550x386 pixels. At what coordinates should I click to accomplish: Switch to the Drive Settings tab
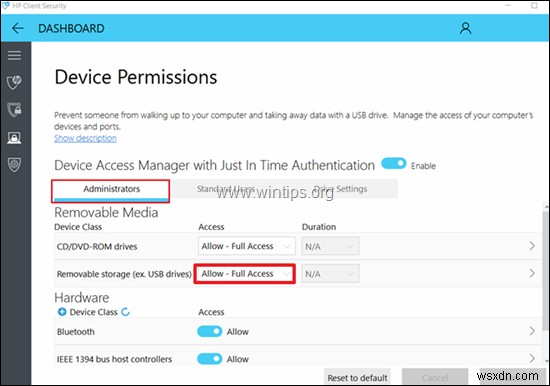pyautogui.click(x=340, y=189)
